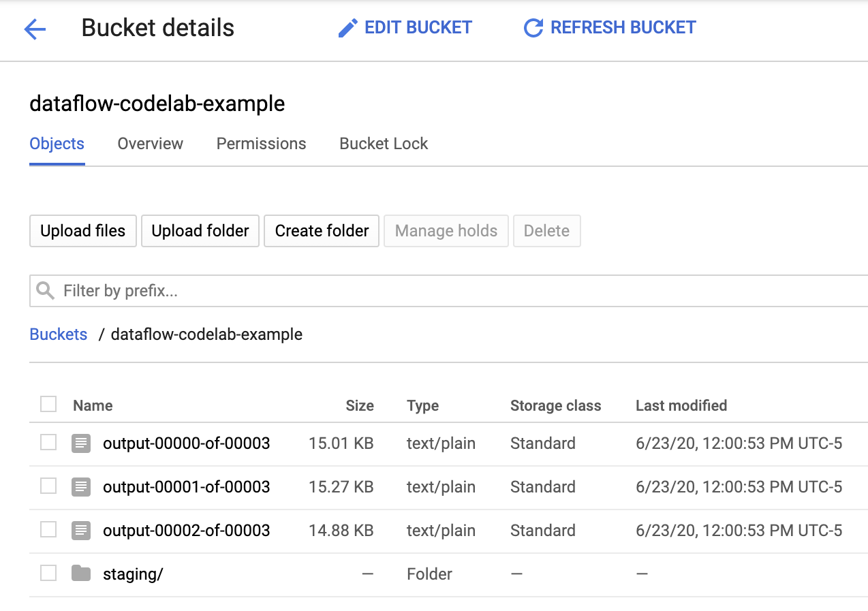
Task: Click the Create folder button
Action: [322, 231]
